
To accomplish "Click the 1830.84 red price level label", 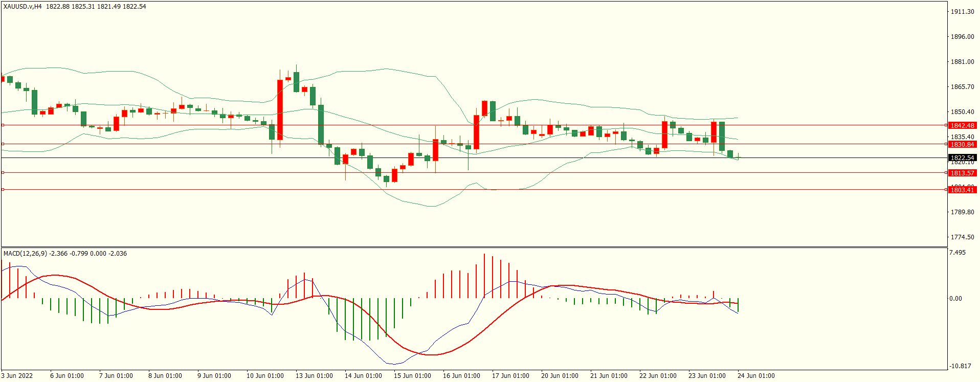I will (962, 145).
